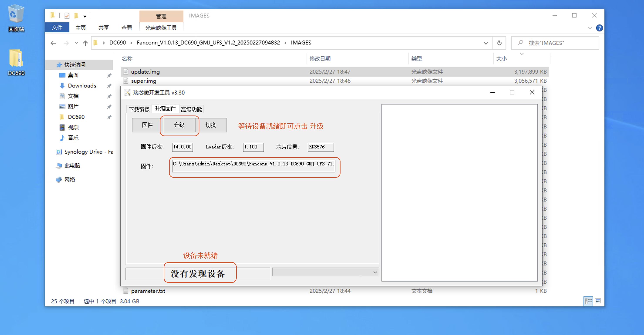
Task: Click the Fanconn_V1.0.13 breadcrumb segment
Action: point(208,43)
